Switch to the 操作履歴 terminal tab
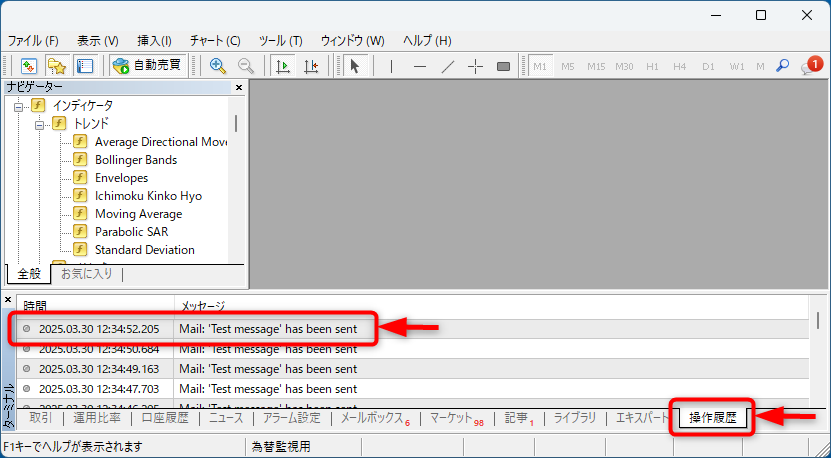Viewport: 831px width, 458px height. (x=712, y=418)
